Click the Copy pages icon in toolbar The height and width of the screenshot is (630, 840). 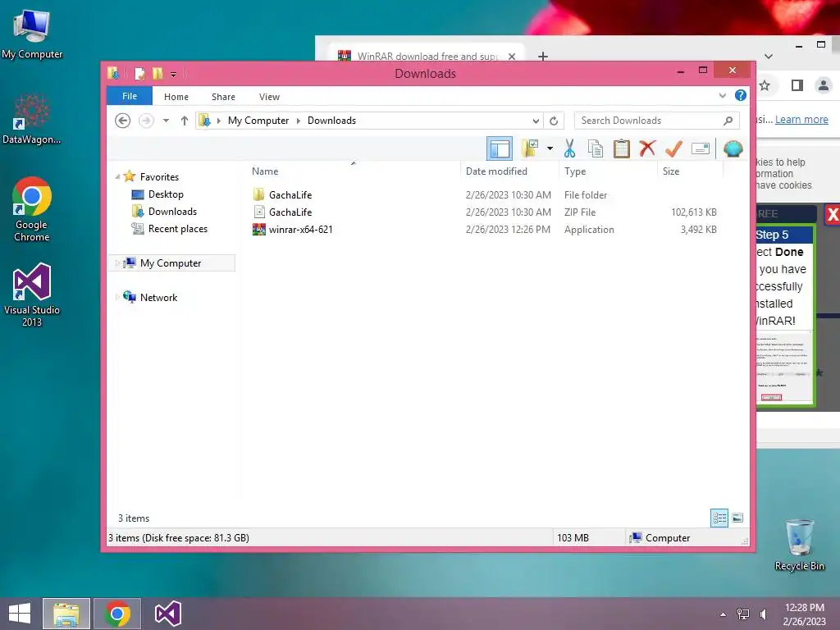point(596,148)
